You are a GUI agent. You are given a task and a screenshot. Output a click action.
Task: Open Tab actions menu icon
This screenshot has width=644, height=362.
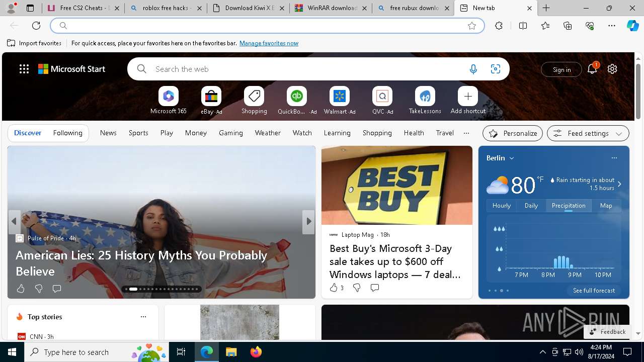(x=30, y=8)
